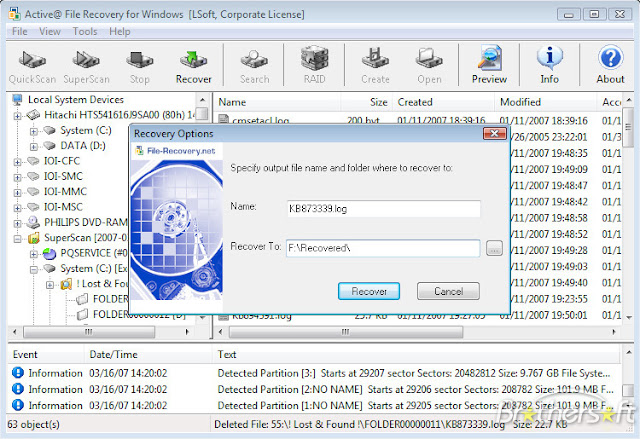Click the Name input field
Viewport: 640px width, 439px height.
point(384,209)
